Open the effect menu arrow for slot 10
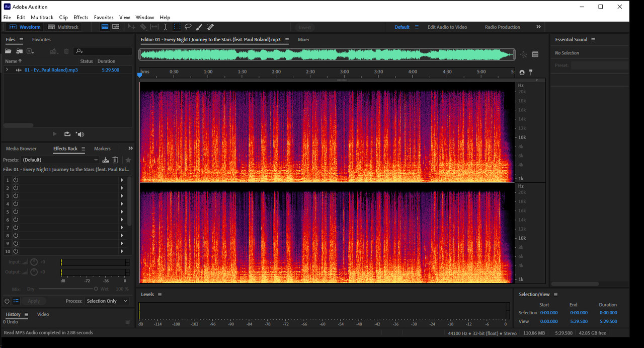Viewport: 644px width, 348px height. point(122,251)
